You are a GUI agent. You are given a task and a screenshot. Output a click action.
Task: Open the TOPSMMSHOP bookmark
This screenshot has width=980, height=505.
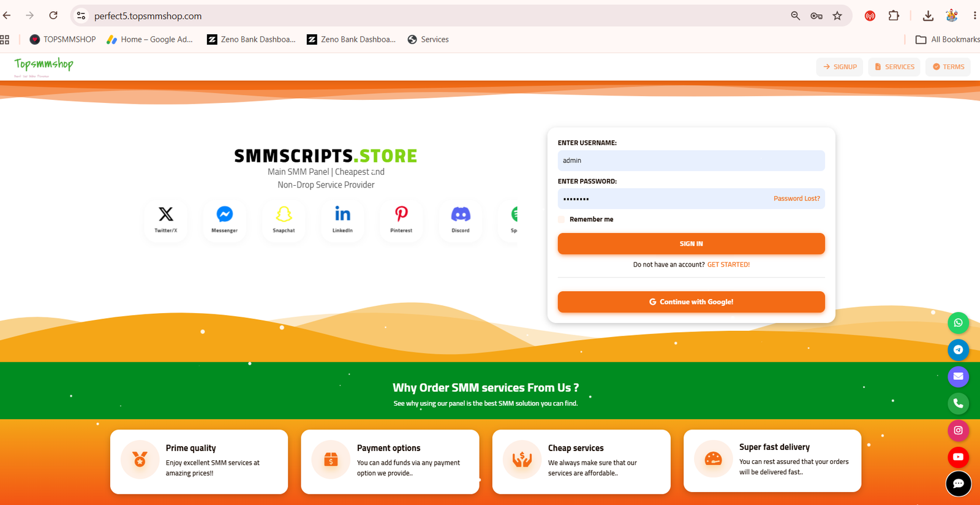click(62, 39)
